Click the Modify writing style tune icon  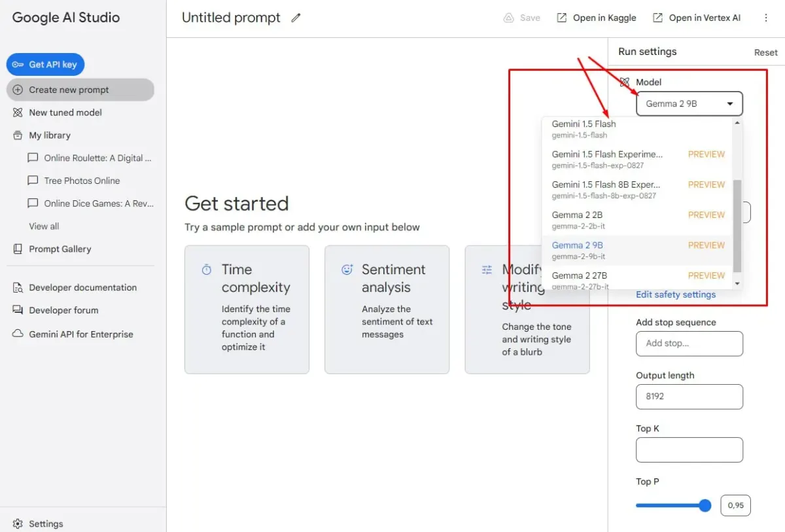[x=487, y=270]
